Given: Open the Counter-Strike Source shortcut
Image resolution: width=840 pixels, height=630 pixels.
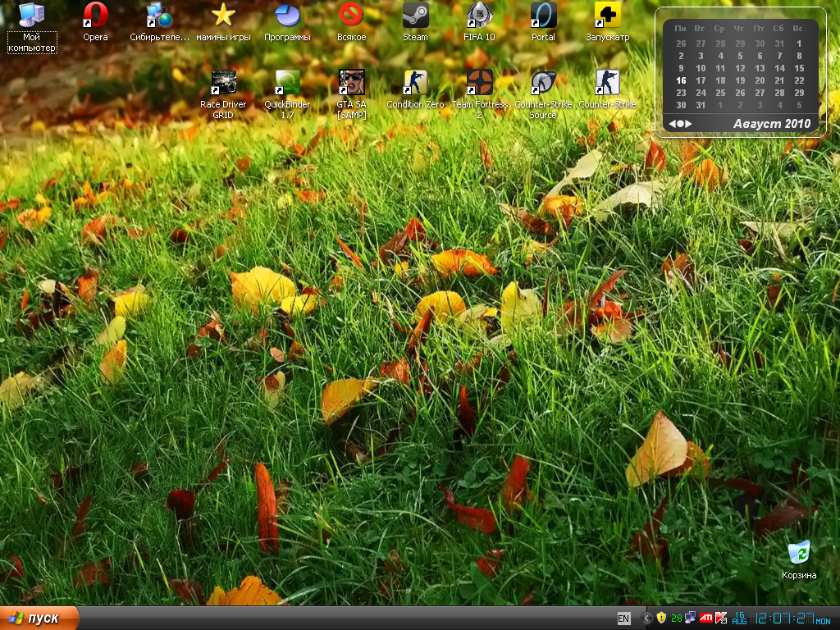Looking at the screenshot, I should tap(543, 83).
